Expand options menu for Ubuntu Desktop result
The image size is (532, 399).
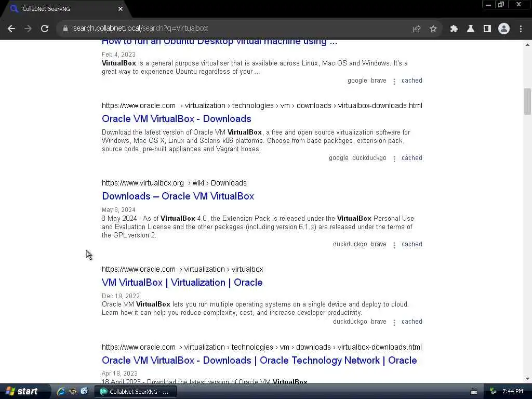(394, 81)
